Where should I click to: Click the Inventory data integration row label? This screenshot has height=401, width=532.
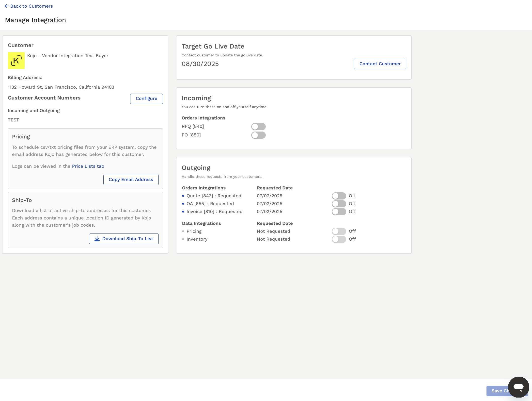197,239
